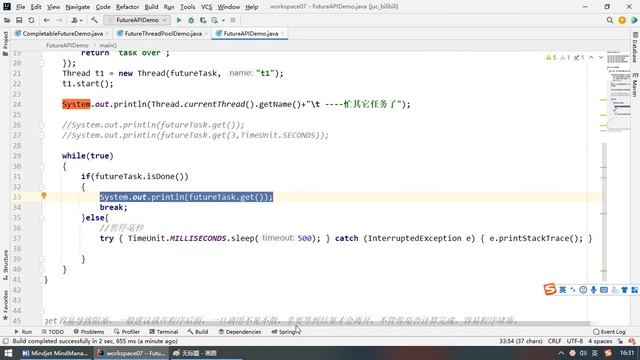Click the read-only lock icon in status bar

click(x=621, y=341)
